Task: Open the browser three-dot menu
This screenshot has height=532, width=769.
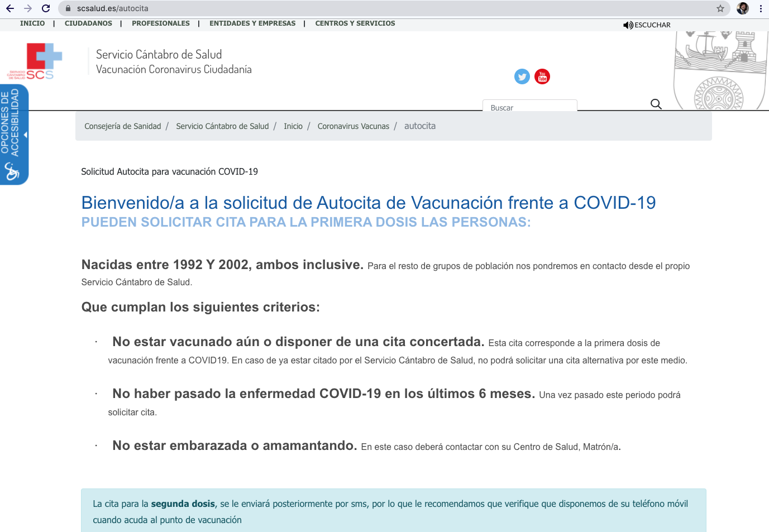Action: (x=761, y=8)
